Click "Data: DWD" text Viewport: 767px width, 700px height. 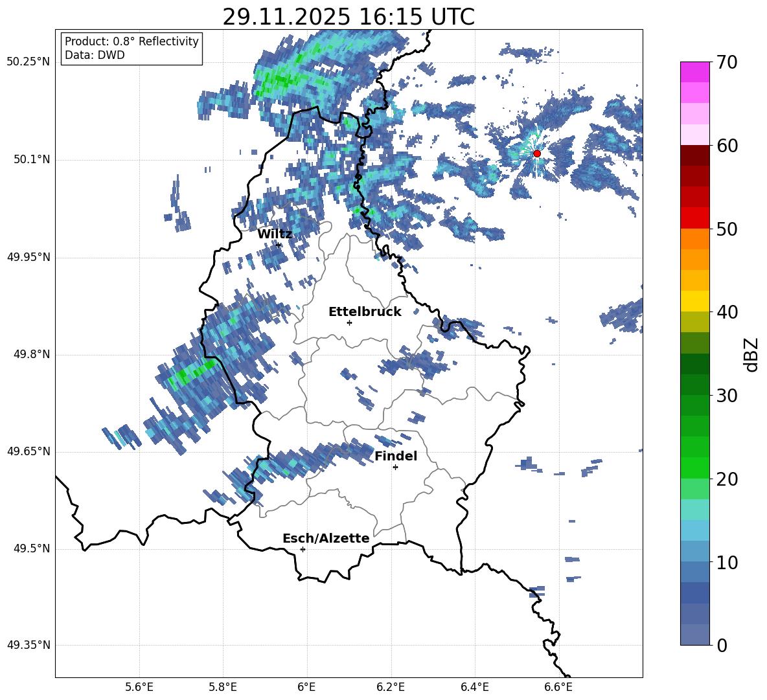pyautogui.click(x=95, y=55)
